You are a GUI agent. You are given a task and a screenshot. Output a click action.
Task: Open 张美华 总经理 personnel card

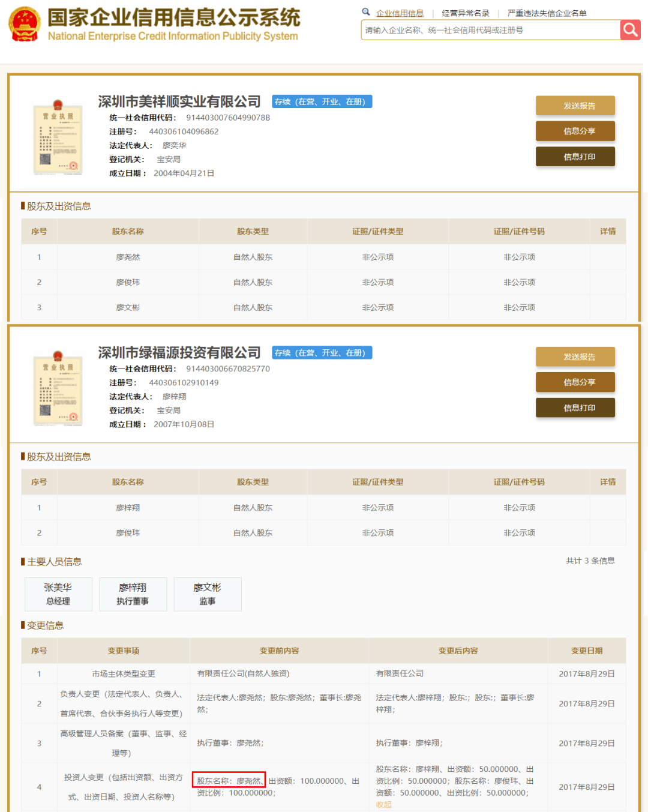58,594
